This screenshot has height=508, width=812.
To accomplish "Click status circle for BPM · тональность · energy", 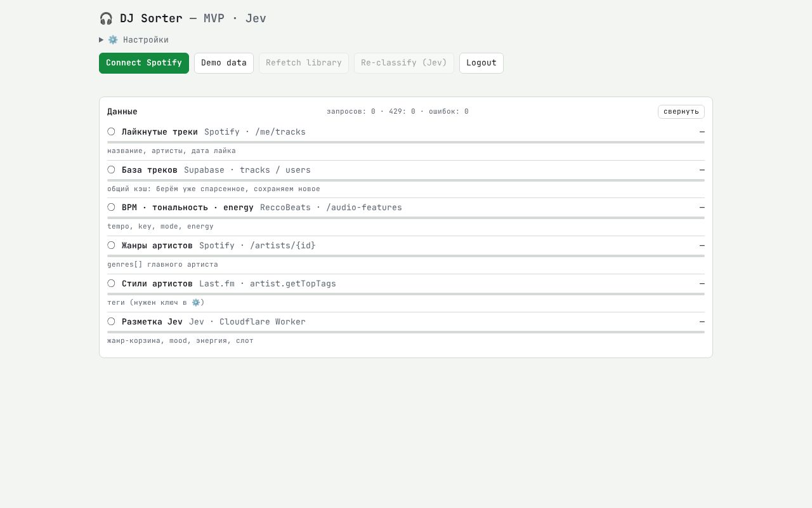I will pos(111,207).
